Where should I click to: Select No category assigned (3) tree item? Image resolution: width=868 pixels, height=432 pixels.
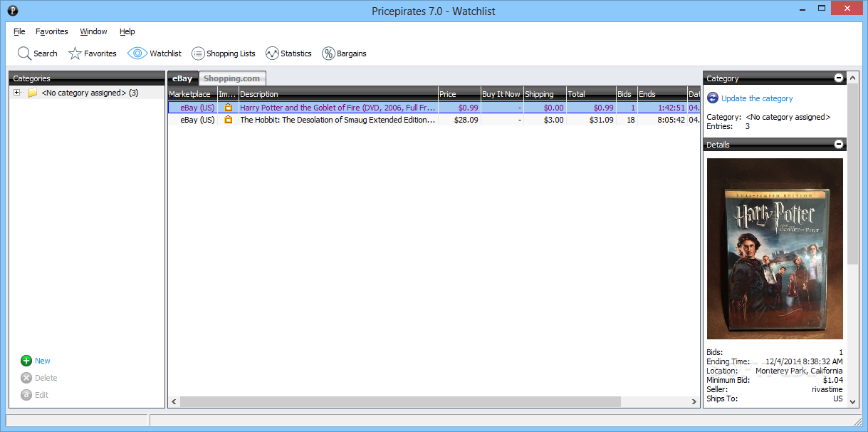click(x=90, y=93)
